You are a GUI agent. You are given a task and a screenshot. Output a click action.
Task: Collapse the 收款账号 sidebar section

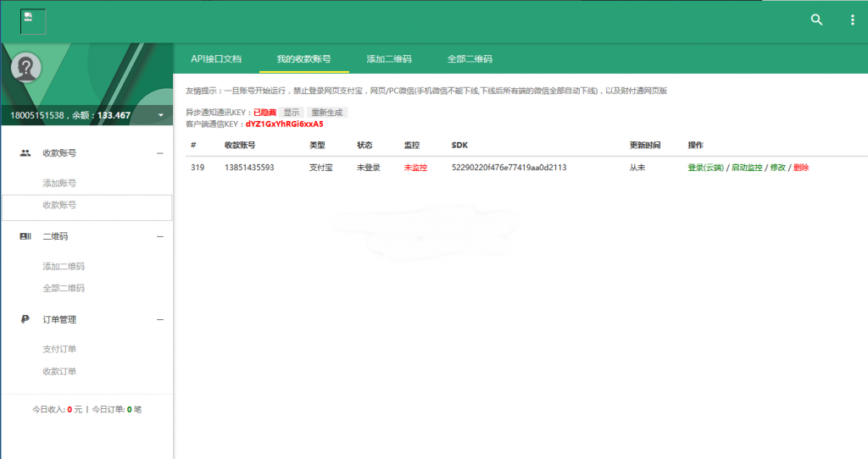pyautogui.click(x=160, y=153)
